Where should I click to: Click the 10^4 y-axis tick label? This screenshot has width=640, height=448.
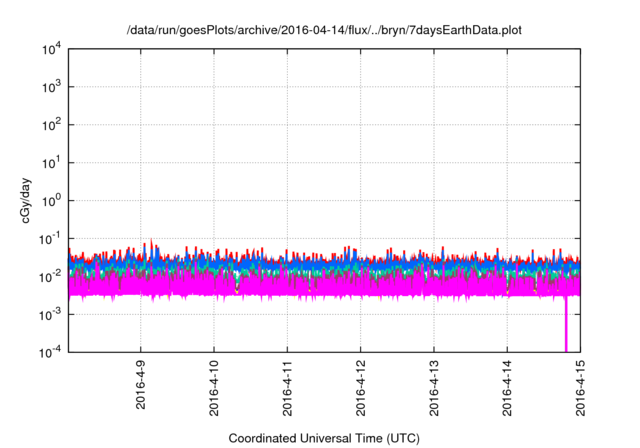point(51,50)
